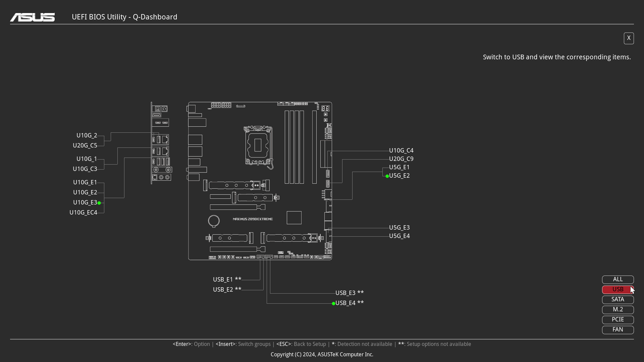Select the U20G_C5 port label
Viewport: 644px width, 362px height.
tap(85, 145)
